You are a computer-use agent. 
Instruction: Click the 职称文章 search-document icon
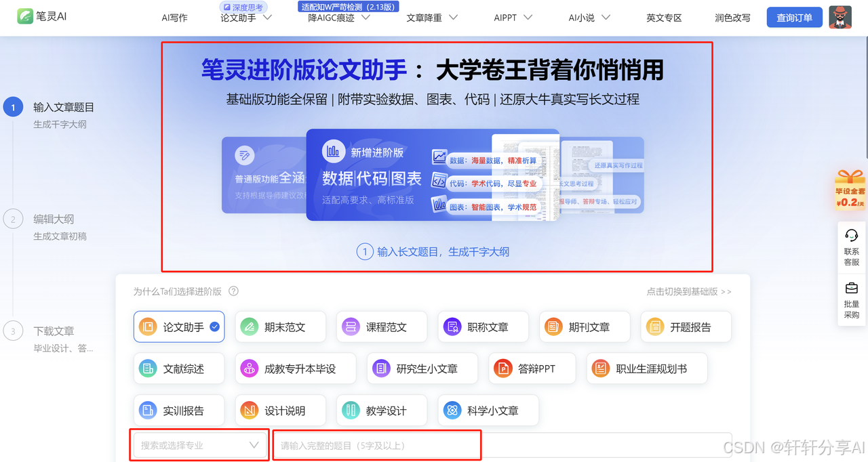pyautogui.click(x=452, y=327)
